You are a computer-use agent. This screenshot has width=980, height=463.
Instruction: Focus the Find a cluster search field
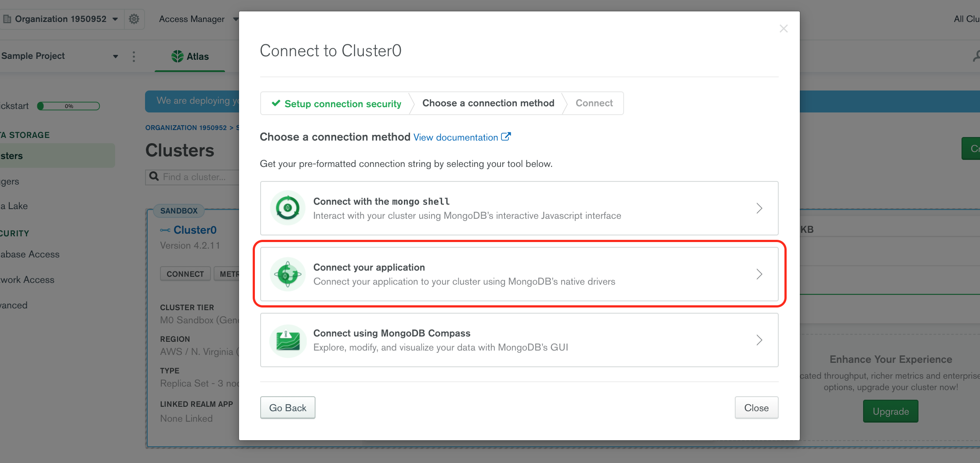(193, 177)
